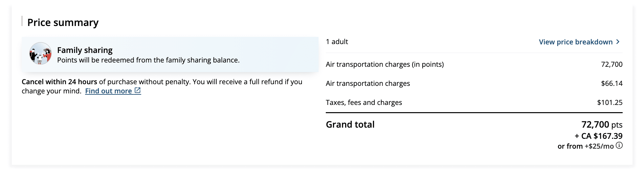Open the monthly payment info icon

[619, 146]
